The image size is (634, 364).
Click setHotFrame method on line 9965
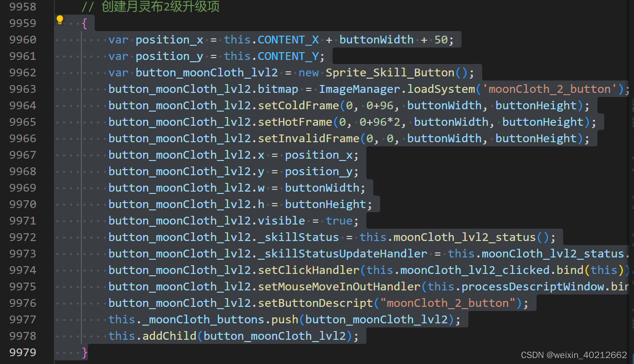[295, 122]
